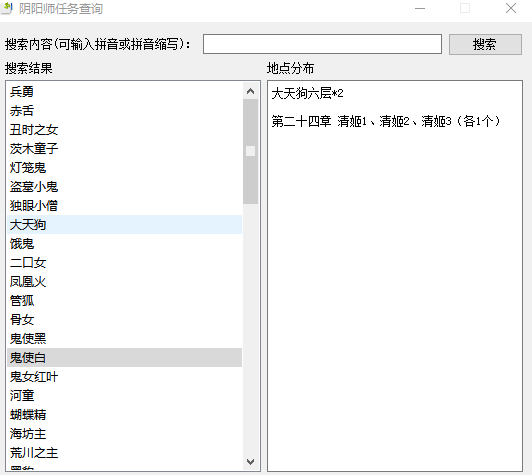Select the 灯笼鬼 entry

pos(125,168)
